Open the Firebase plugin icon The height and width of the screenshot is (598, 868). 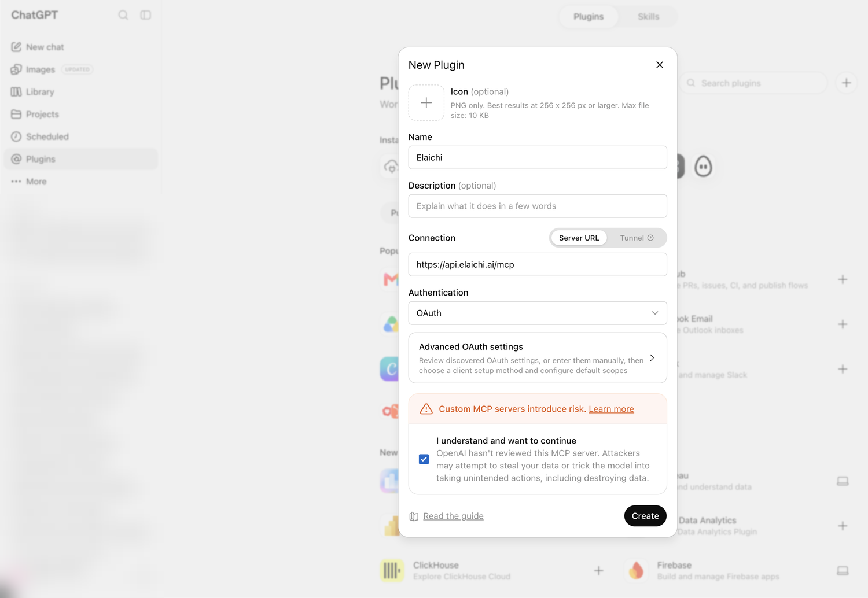pyautogui.click(x=637, y=571)
